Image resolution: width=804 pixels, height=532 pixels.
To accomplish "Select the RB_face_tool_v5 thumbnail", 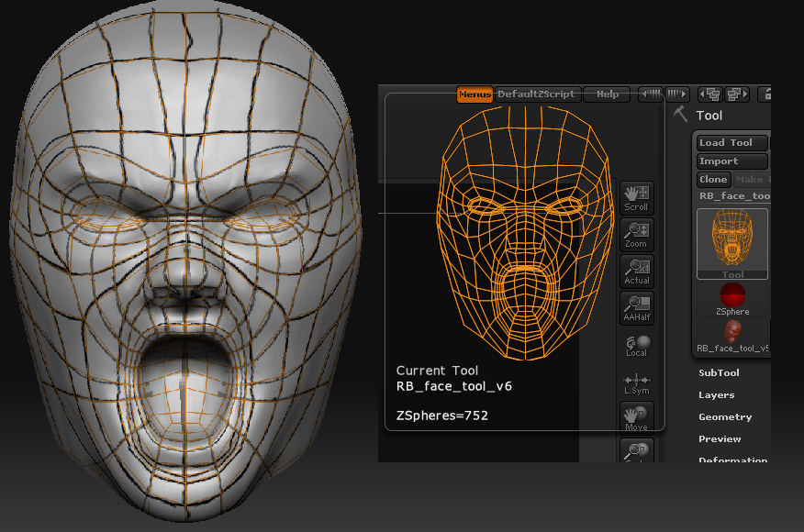I will click(732, 337).
